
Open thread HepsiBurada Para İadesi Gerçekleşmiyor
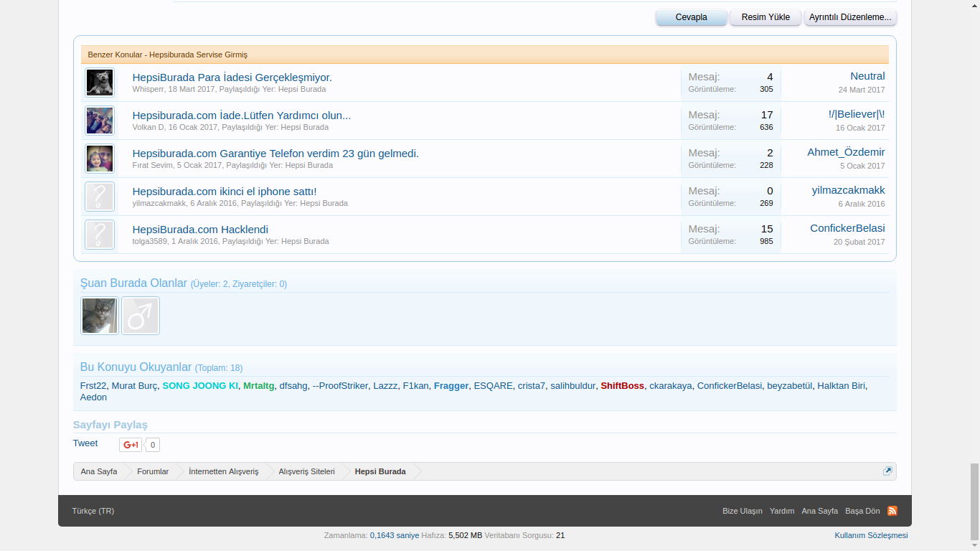232,77
